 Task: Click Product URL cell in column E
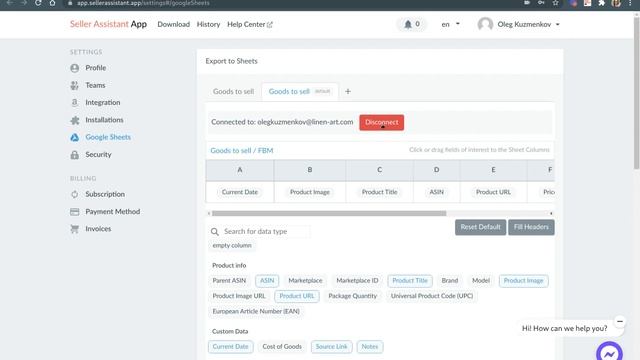493,192
